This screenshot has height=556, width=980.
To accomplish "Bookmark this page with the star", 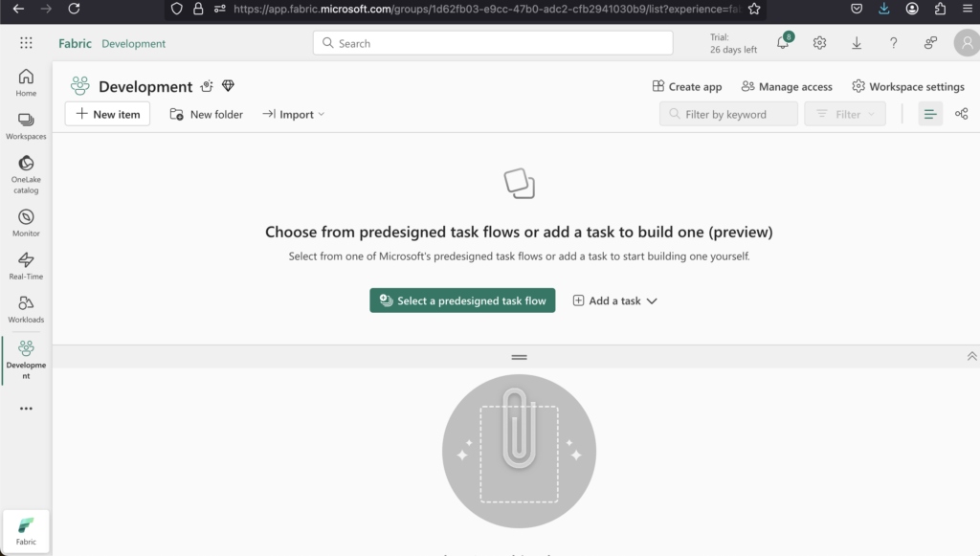I will coord(754,9).
